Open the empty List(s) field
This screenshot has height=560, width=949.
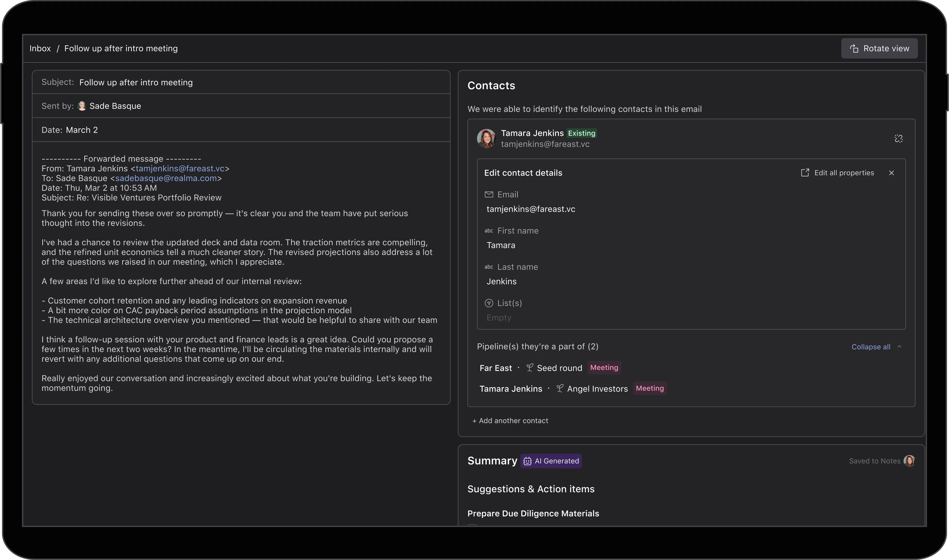[499, 318]
